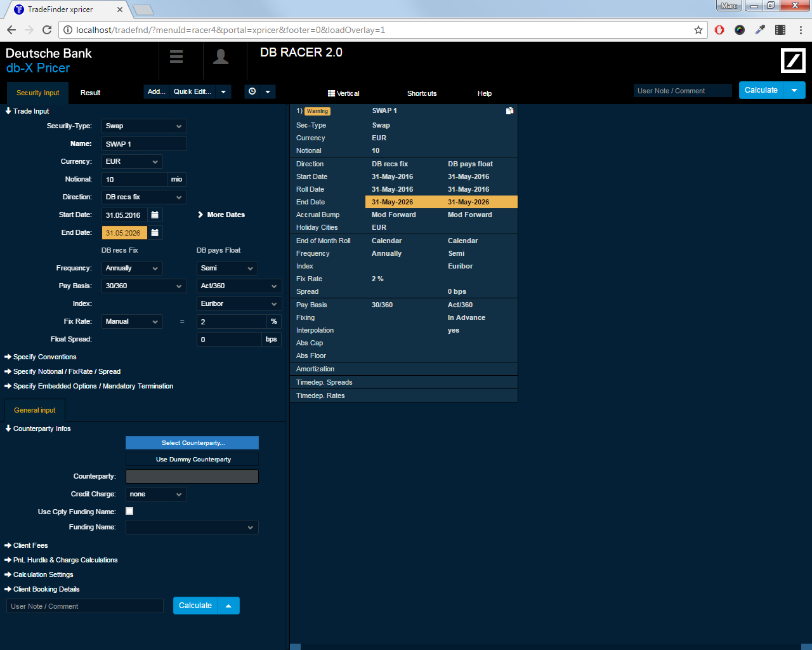Click the Select Counterparty button
This screenshot has width=812, height=650.
coord(192,443)
